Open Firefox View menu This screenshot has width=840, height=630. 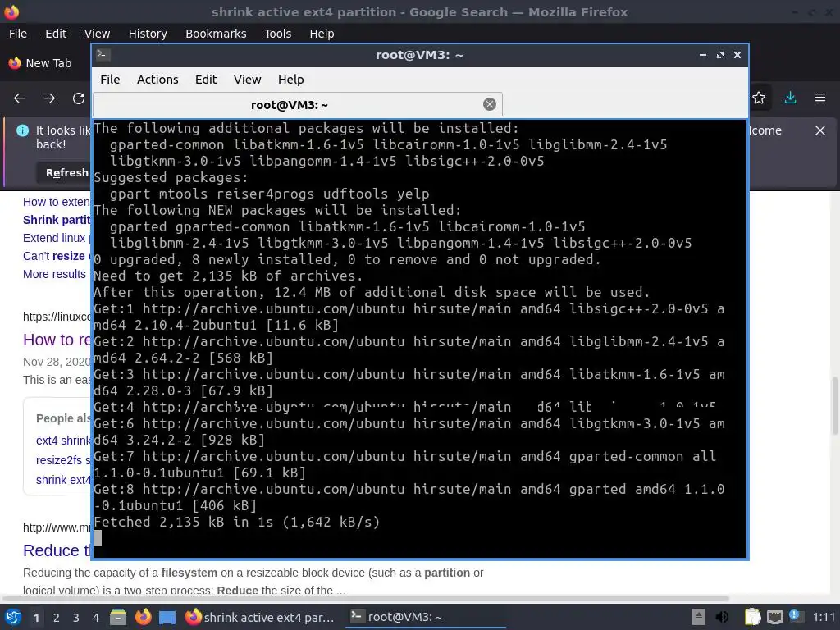(x=97, y=33)
